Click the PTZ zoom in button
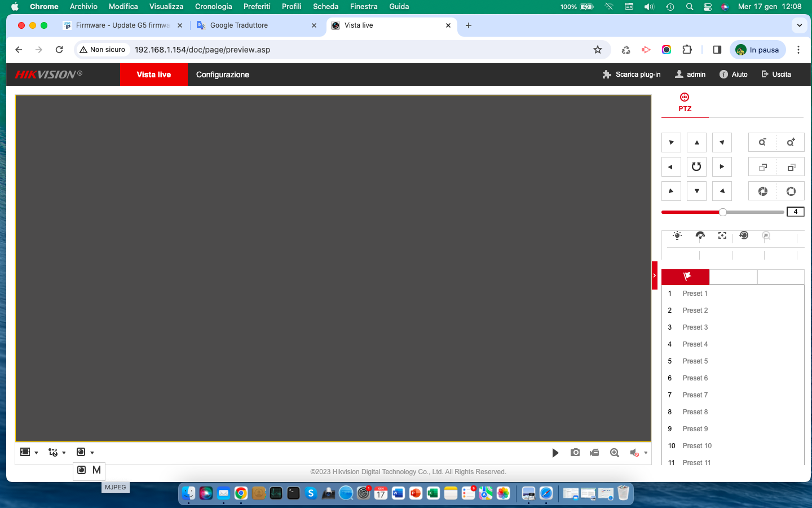 coord(791,143)
